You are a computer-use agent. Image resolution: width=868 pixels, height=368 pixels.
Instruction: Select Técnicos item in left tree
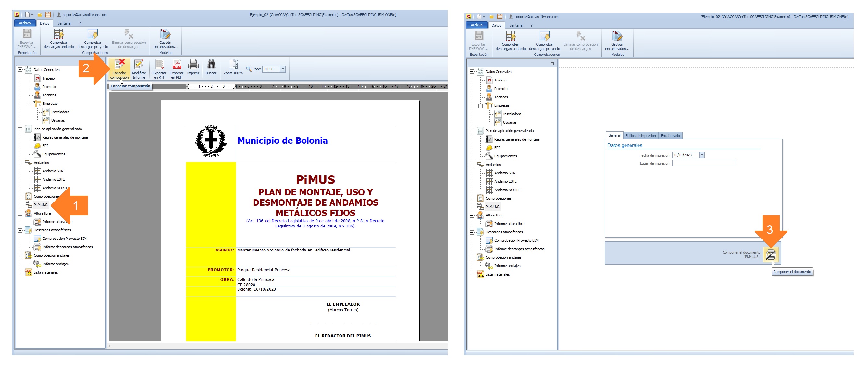pyautogui.click(x=49, y=95)
